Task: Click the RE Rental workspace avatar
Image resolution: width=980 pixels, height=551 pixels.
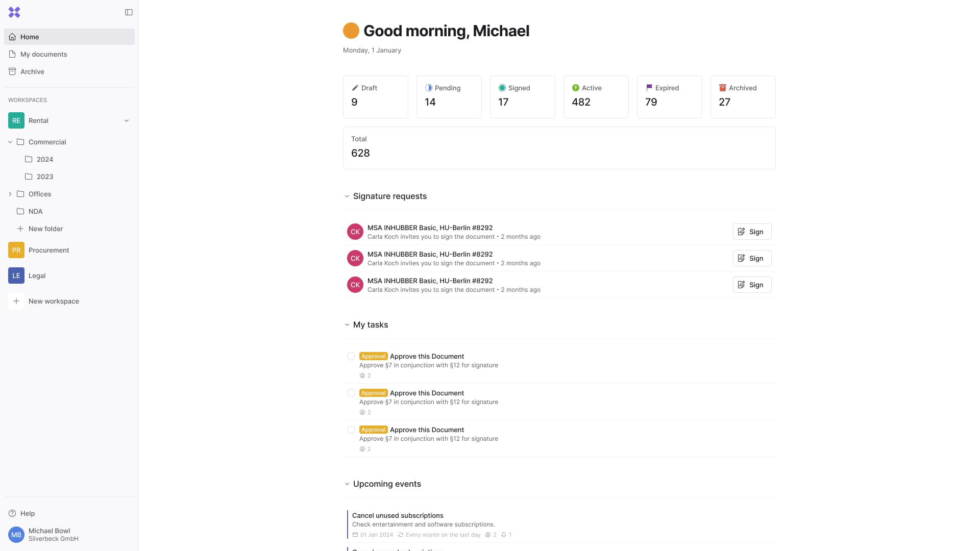Action: (x=16, y=120)
